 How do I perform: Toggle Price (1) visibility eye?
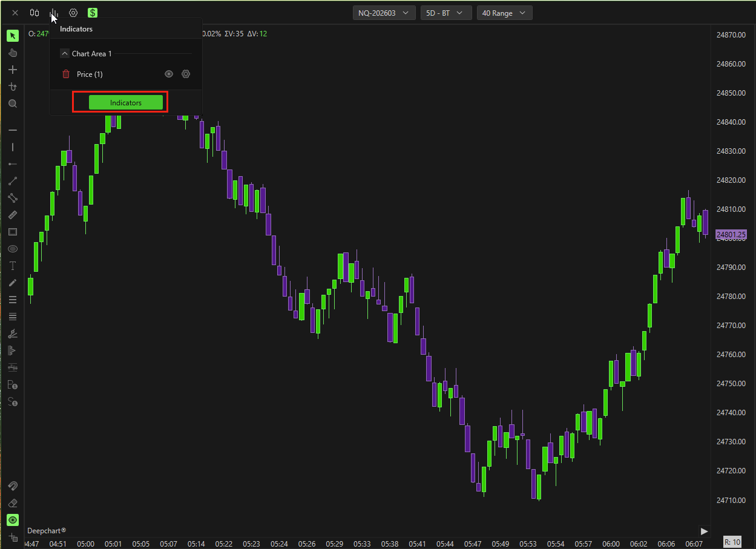pos(169,74)
